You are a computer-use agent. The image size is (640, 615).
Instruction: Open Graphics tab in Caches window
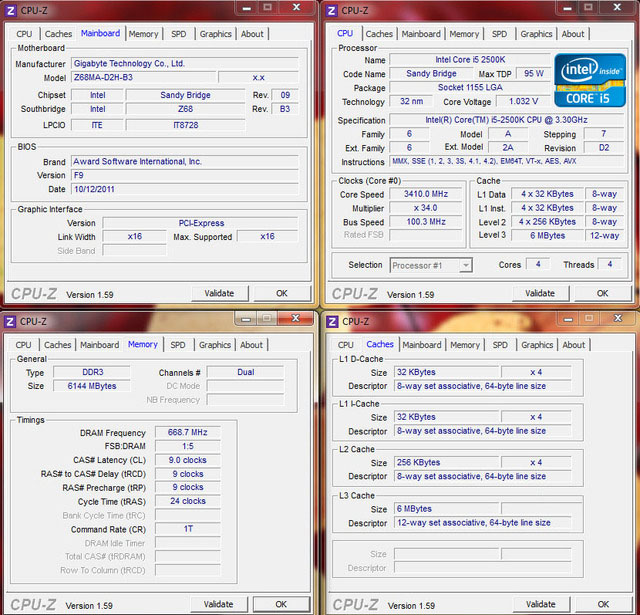[x=537, y=345]
